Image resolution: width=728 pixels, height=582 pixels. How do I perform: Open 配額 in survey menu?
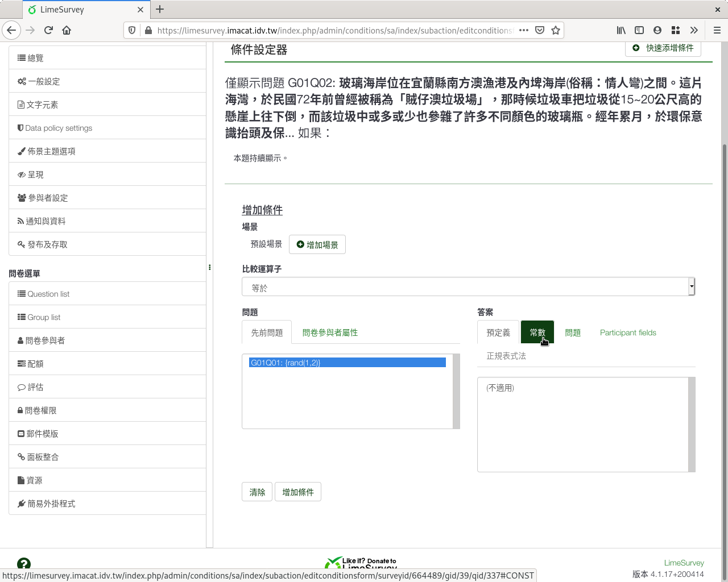107,364
